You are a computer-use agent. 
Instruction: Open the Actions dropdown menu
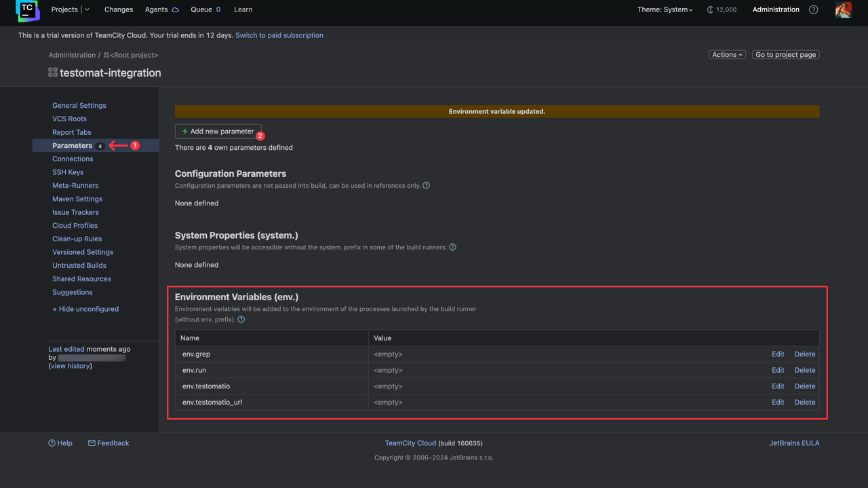726,54
